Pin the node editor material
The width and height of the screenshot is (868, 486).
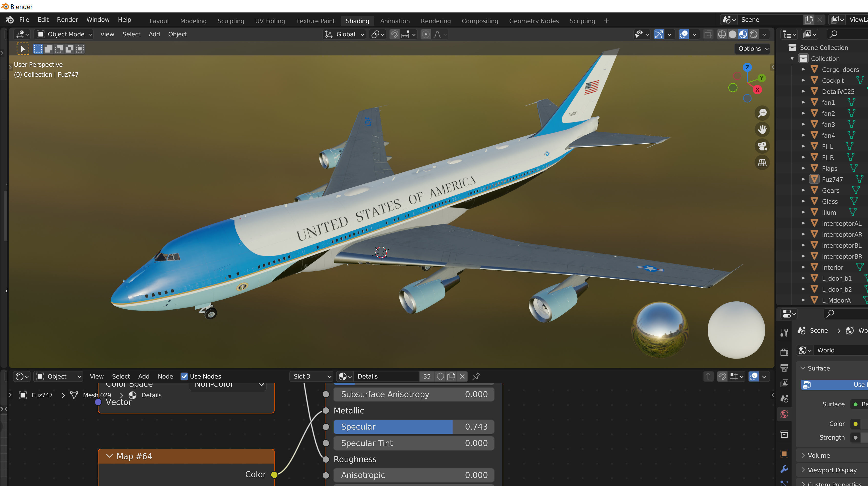pyautogui.click(x=476, y=376)
